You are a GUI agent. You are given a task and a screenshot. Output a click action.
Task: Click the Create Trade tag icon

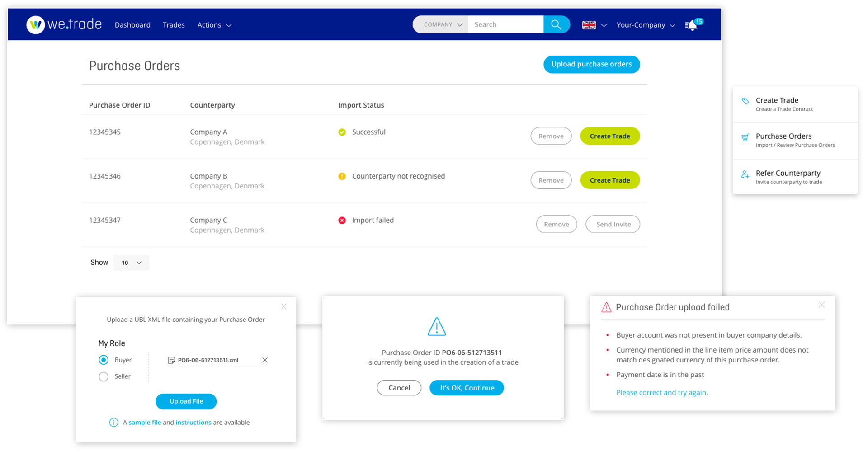click(745, 101)
